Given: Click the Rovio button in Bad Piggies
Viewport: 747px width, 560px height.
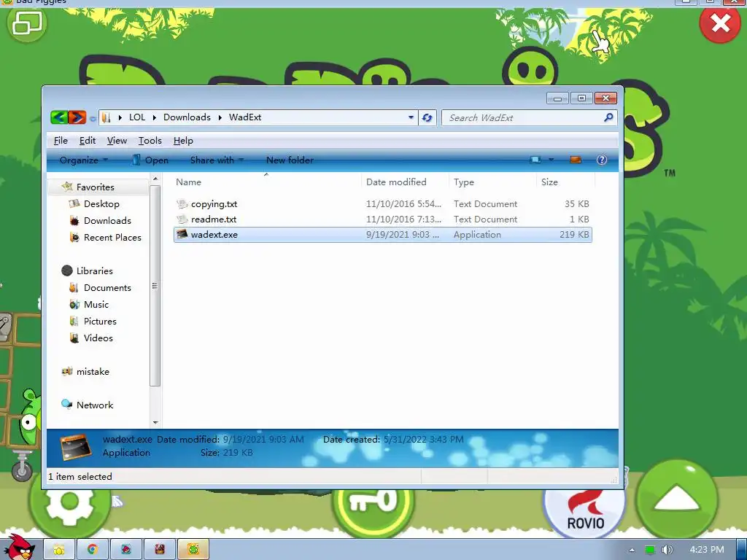Looking at the screenshot, I should pos(584,511).
